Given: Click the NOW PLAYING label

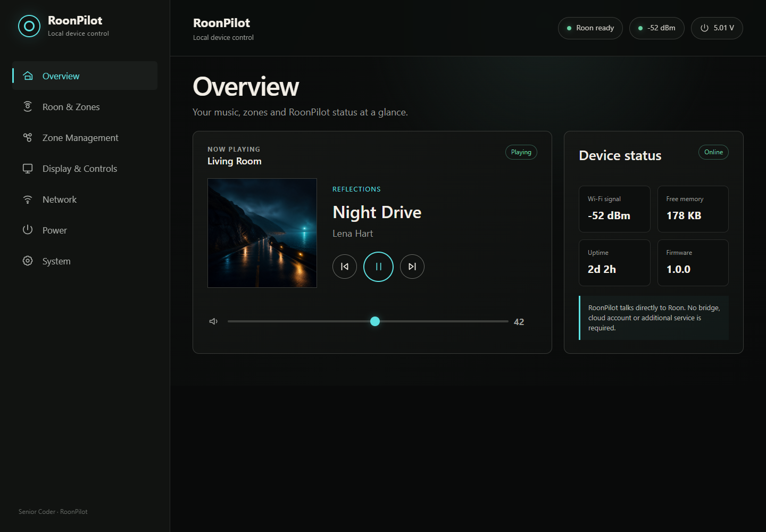Looking at the screenshot, I should click(x=234, y=149).
